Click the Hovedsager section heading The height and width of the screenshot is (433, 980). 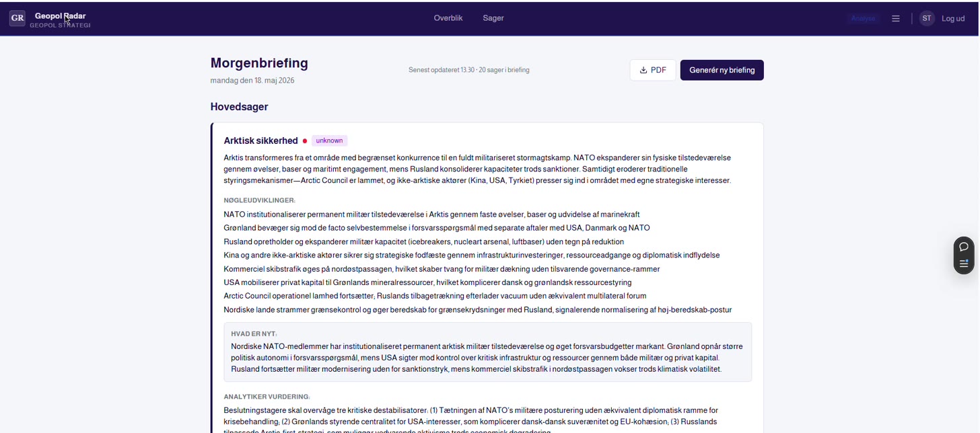(x=239, y=107)
